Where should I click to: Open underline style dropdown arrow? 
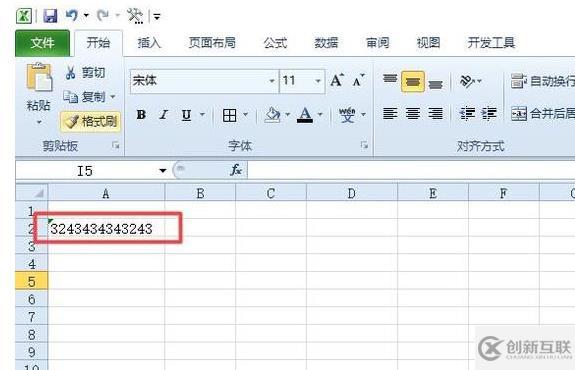pyautogui.click(x=202, y=115)
